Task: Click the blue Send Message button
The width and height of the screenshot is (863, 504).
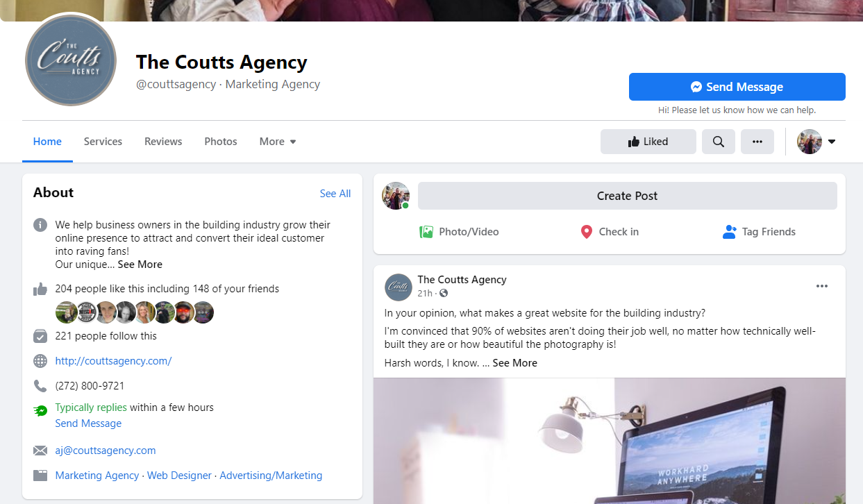Action: coord(737,87)
